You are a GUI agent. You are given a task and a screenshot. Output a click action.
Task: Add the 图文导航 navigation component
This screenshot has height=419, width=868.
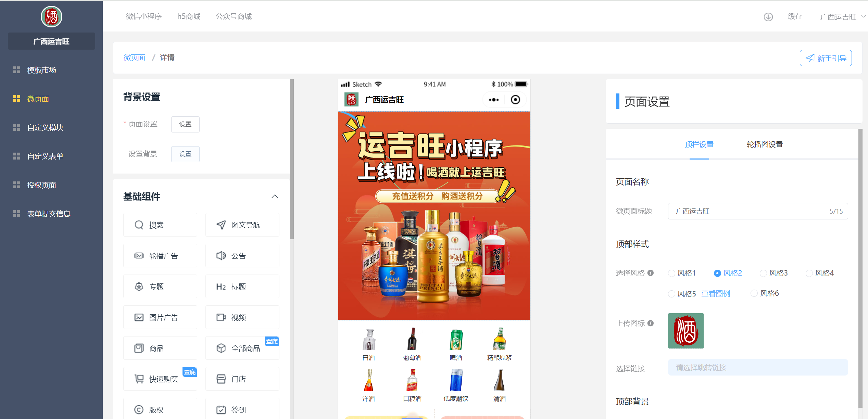[x=242, y=225]
